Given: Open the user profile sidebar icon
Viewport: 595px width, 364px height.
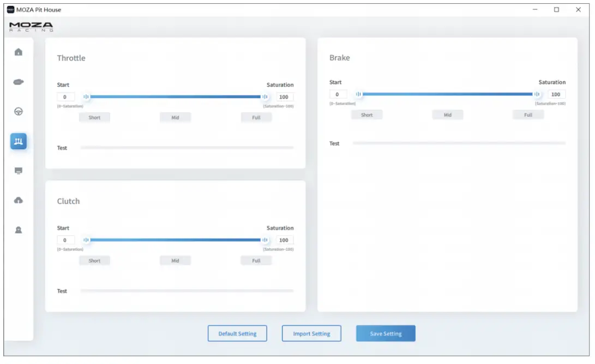Looking at the screenshot, I should pyautogui.click(x=18, y=230).
